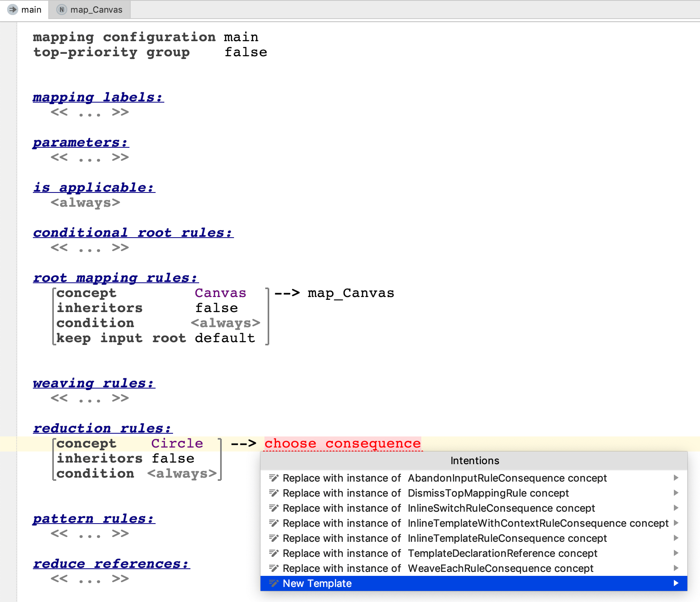Toggle the top-priority group false value
Image resolution: width=700 pixels, height=602 pixels.
[245, 52]
